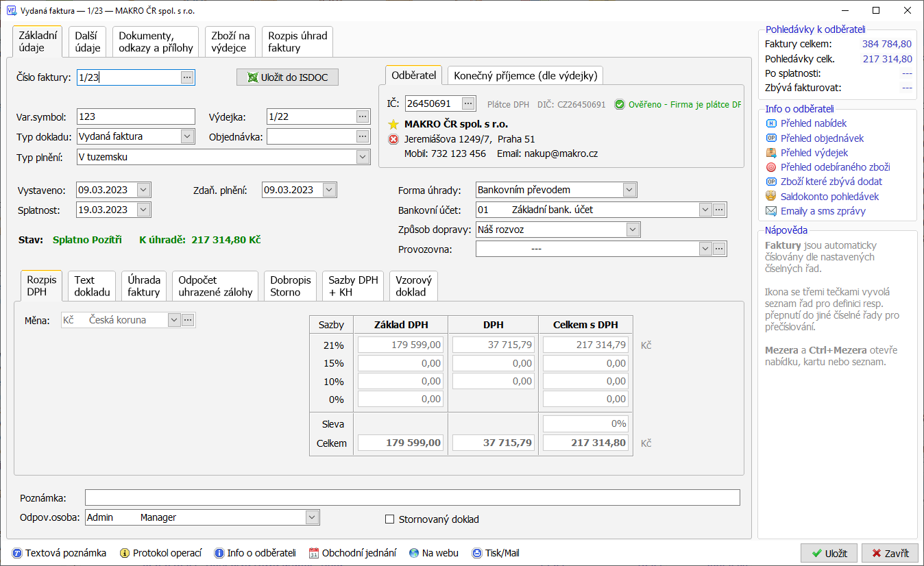Open Text dokladu tab
924x566 pixels.
(93, 286)
